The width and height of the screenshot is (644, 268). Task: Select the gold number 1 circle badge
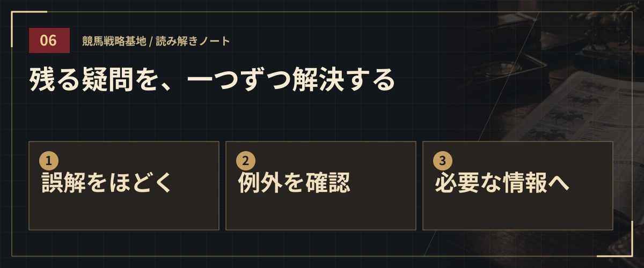coord(49,160)
